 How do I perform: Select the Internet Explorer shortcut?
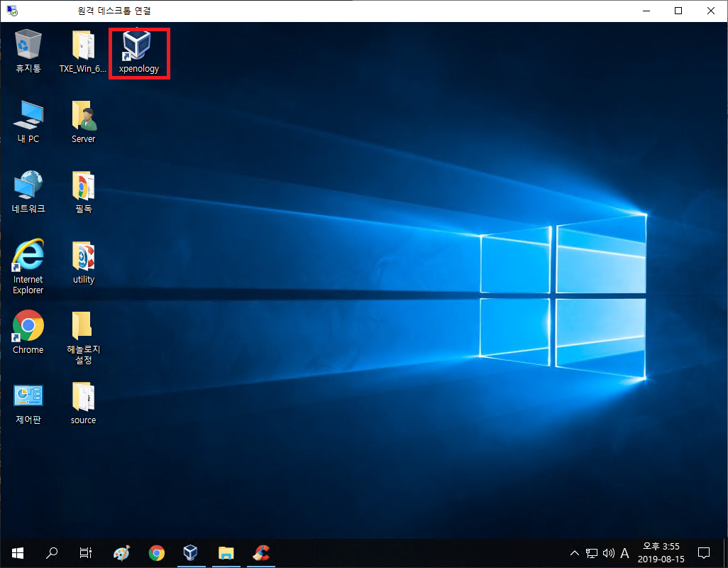(x=28, y=267)
